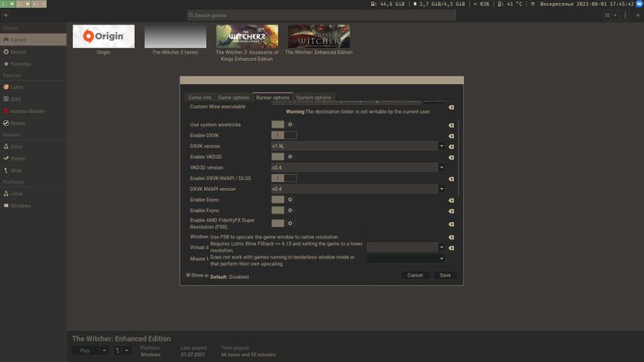The image size is (644, 362).
Task: Reset the Custom Wine executable option
Action: 452,107
